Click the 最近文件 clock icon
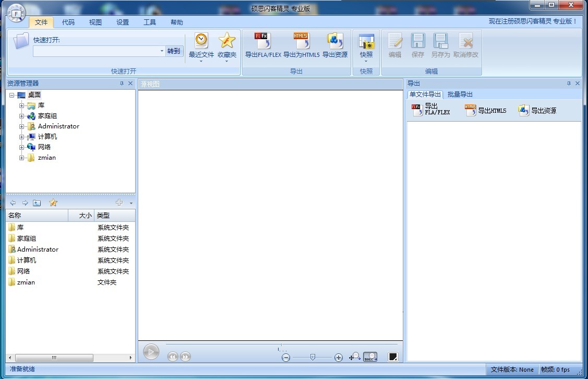 [x=201, y=41]
